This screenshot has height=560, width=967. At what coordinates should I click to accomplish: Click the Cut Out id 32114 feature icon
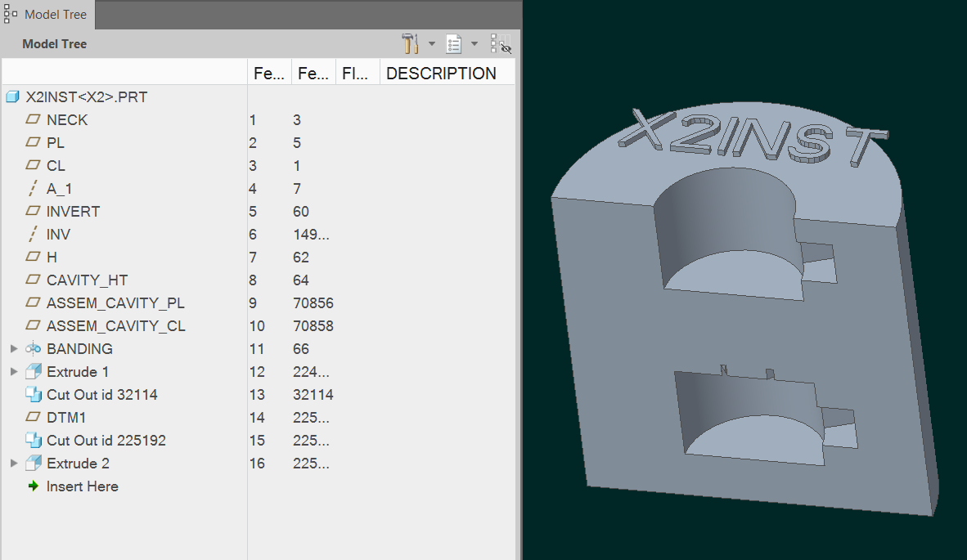point(34,394)
